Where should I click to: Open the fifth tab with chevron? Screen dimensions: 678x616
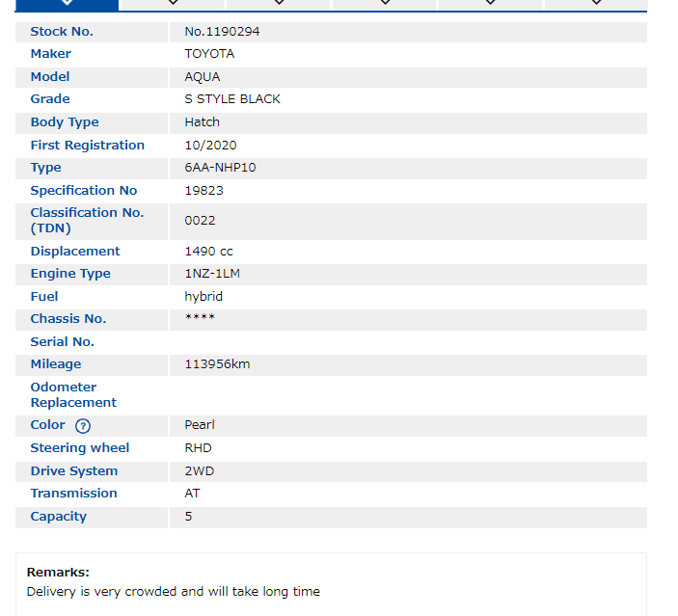click(x=491, y=4)
